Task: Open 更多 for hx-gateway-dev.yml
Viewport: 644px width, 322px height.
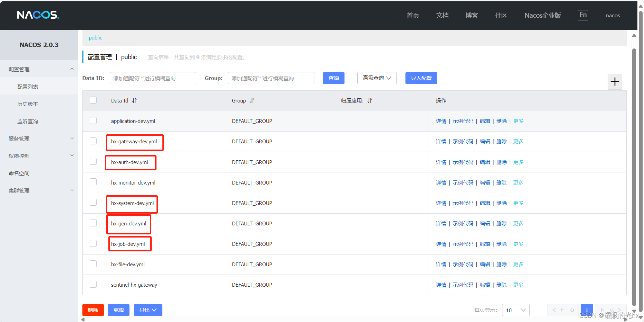Action: (x=518, y=142)
